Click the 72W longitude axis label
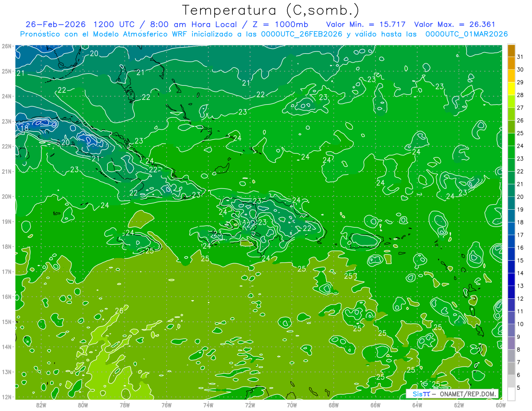Image resolution: width=532 pixels, height=411 pixels. (x=250, y=405)
